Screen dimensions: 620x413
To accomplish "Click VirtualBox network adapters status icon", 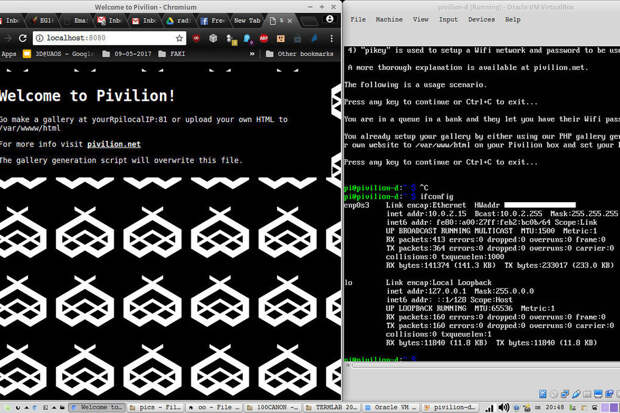I will point(565,394).
